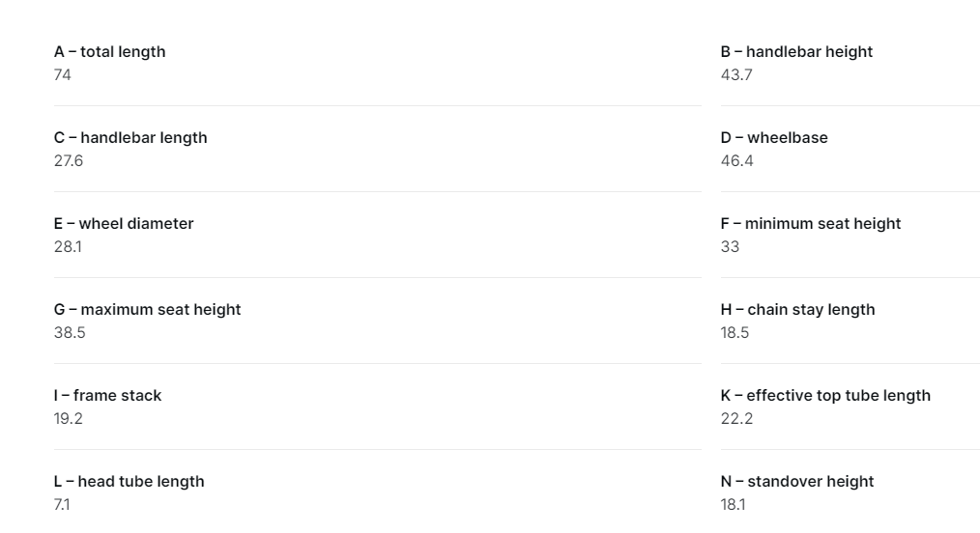The width and height of the screenshot is (980, 533).
Task: Click the 'A – total length' label
Action: [x=109, y=52]
